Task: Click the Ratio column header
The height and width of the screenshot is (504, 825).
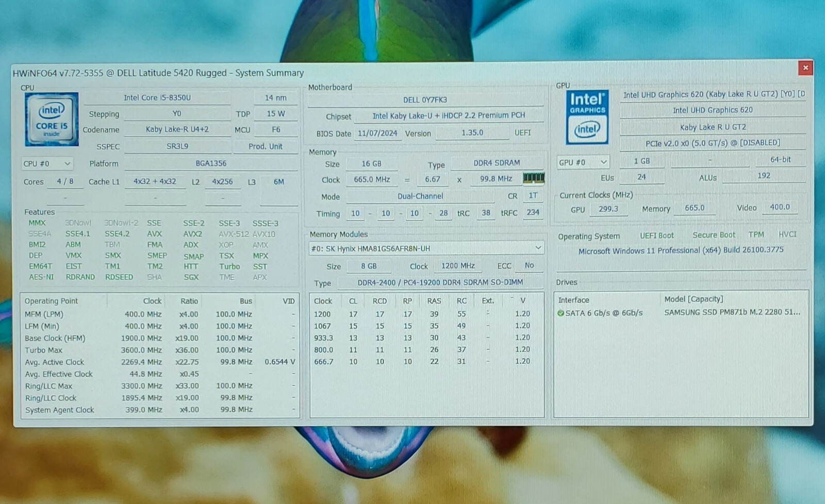Action: 189,301
